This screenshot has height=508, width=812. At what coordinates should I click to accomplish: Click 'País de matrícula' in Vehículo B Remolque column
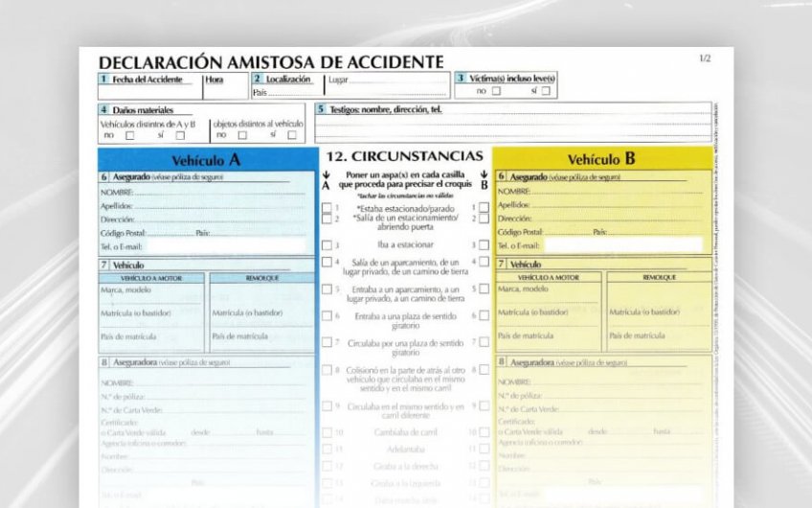pyautogui.click(x=637, y=335)
